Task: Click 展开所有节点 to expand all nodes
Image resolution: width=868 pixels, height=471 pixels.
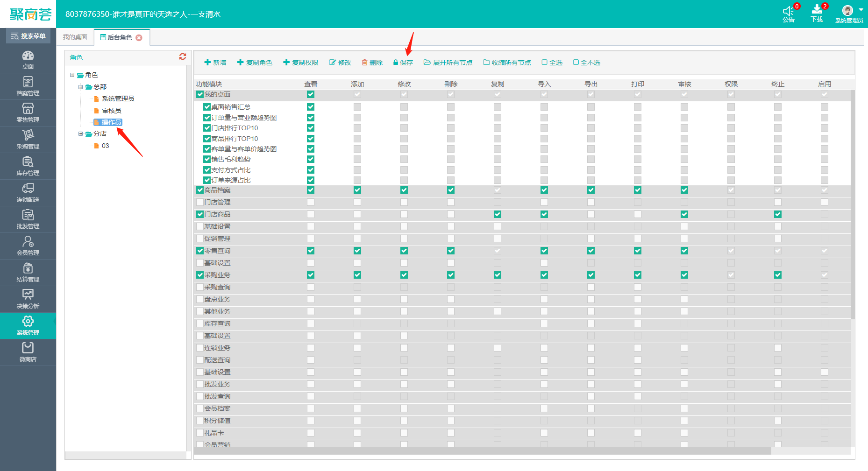Action: pos(448,63)
